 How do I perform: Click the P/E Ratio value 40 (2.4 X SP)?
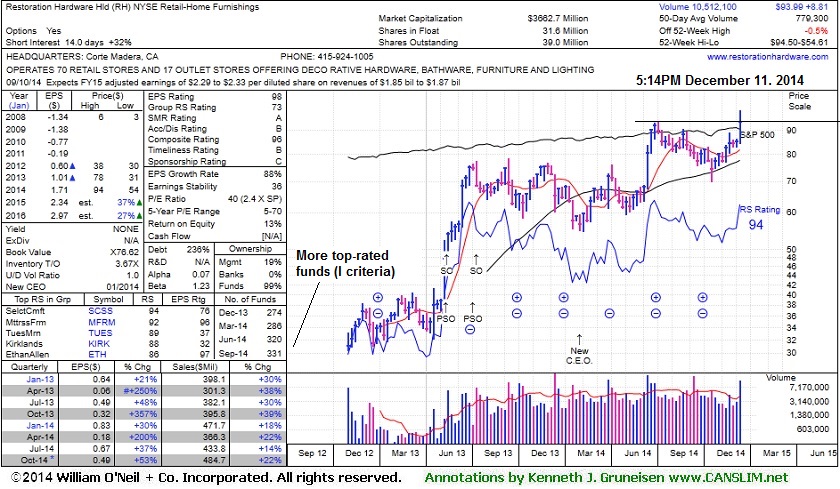click(x=255, y=199)
